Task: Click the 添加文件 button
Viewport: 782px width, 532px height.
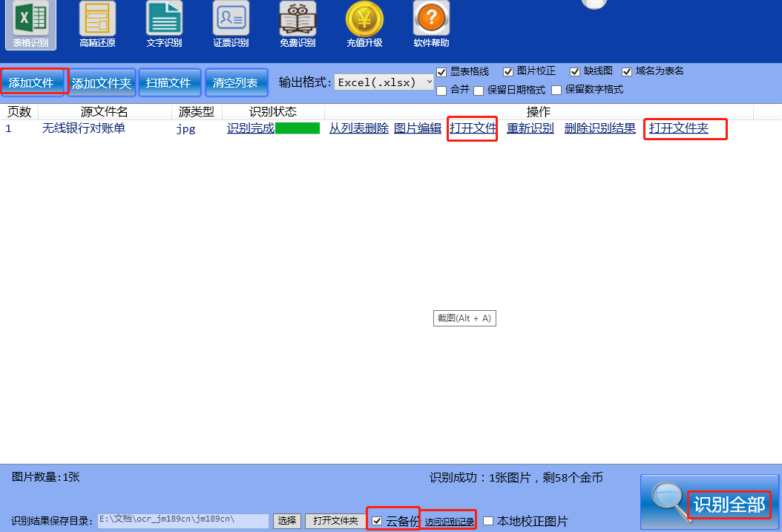Action: [33, 82]
